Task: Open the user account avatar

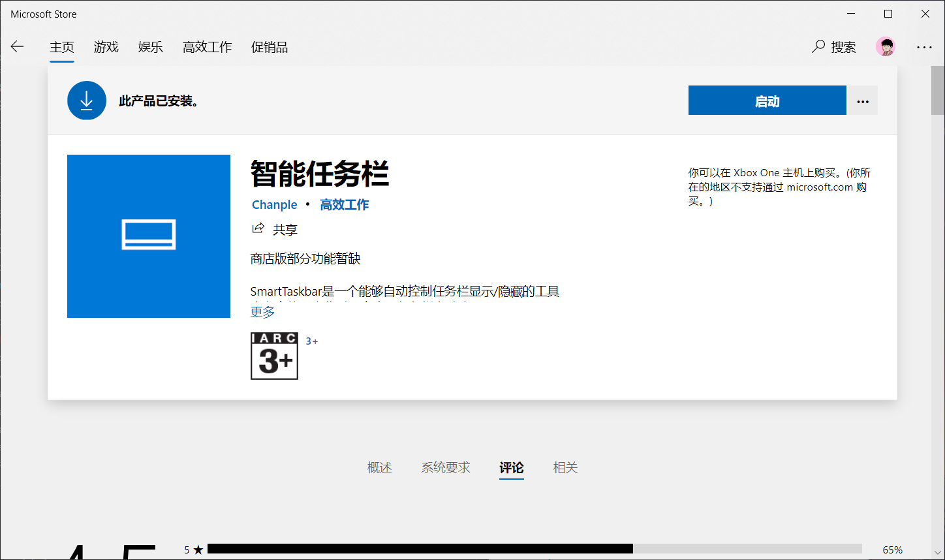Action: point(886,46)
